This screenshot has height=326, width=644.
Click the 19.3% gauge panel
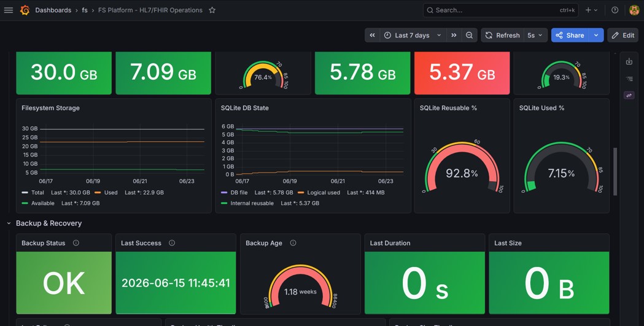click(x=562, y=75)
